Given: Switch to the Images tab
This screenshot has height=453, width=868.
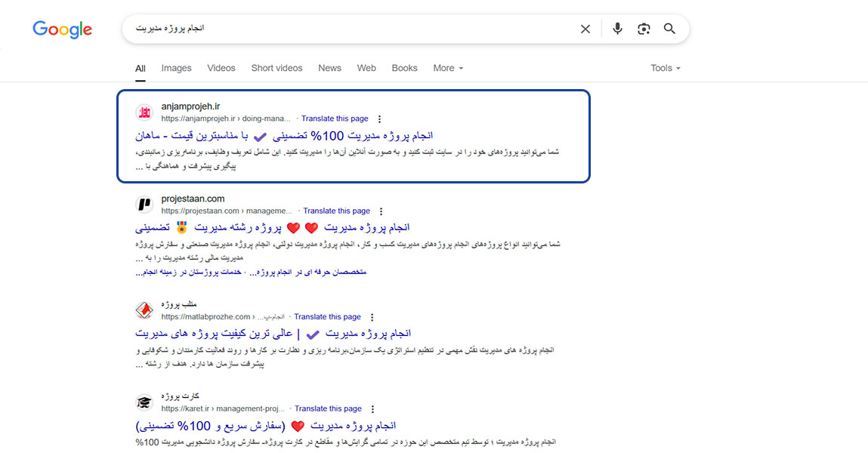Looking at the screenshot, I should [x=176, y=68].
